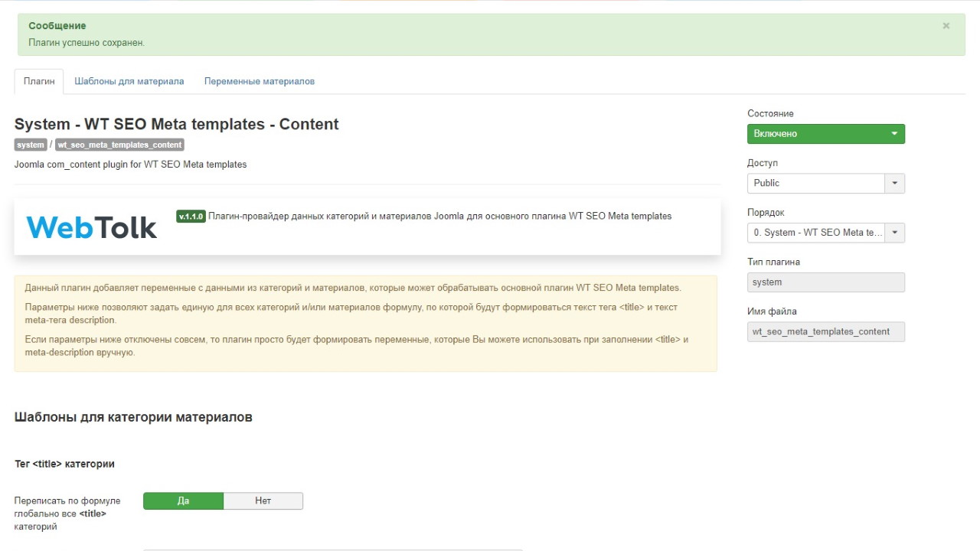Click the 'system' folder badge
980x551 pixels.
point(31,145)
